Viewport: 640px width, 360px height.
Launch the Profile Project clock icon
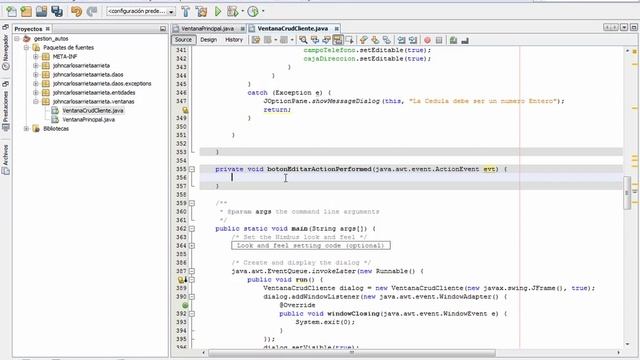253,11
